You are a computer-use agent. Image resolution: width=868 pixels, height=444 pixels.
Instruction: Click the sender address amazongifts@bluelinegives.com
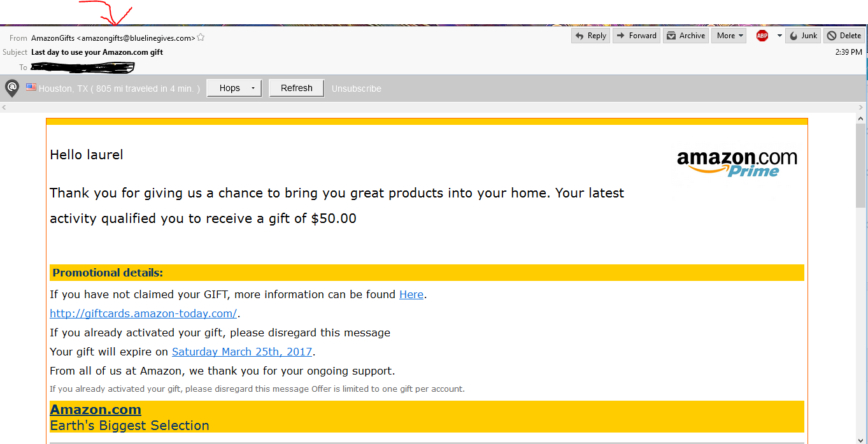tap(136, 38)
